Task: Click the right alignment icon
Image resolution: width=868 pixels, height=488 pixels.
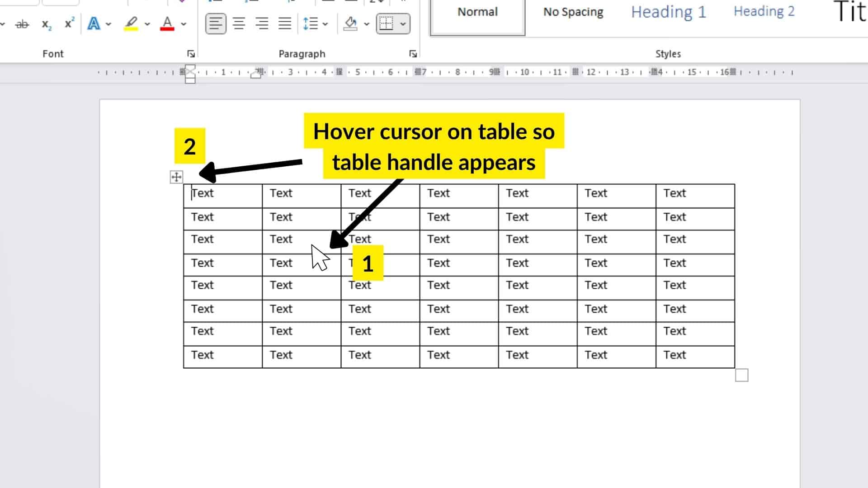Action: coord(262,24)
